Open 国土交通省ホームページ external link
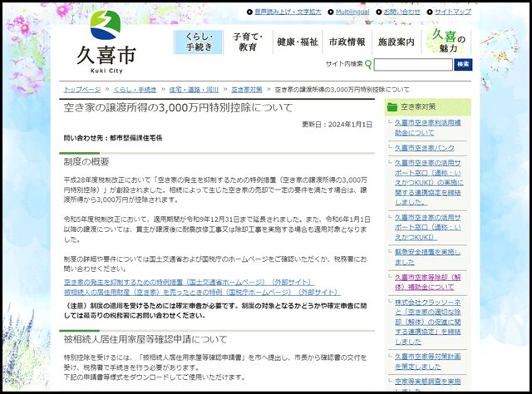Image resolution: width=532 pixels, height=394 pixels. pos(189,283)
